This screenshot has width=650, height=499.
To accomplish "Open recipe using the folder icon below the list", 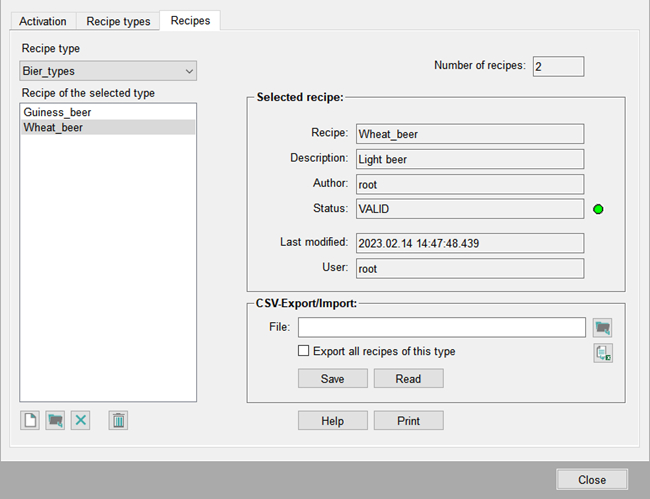I will 55,420.
